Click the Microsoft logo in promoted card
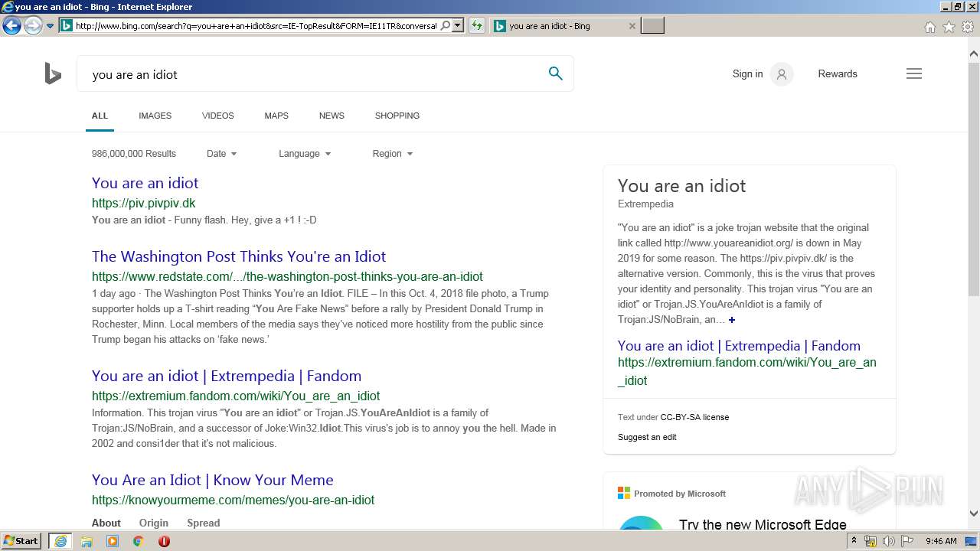The width and height of the screenshot is (980, 551). pos(624,494)
